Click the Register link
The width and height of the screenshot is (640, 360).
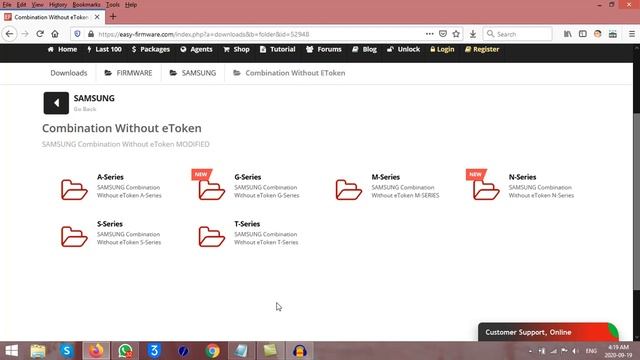(x=482, y=49)
